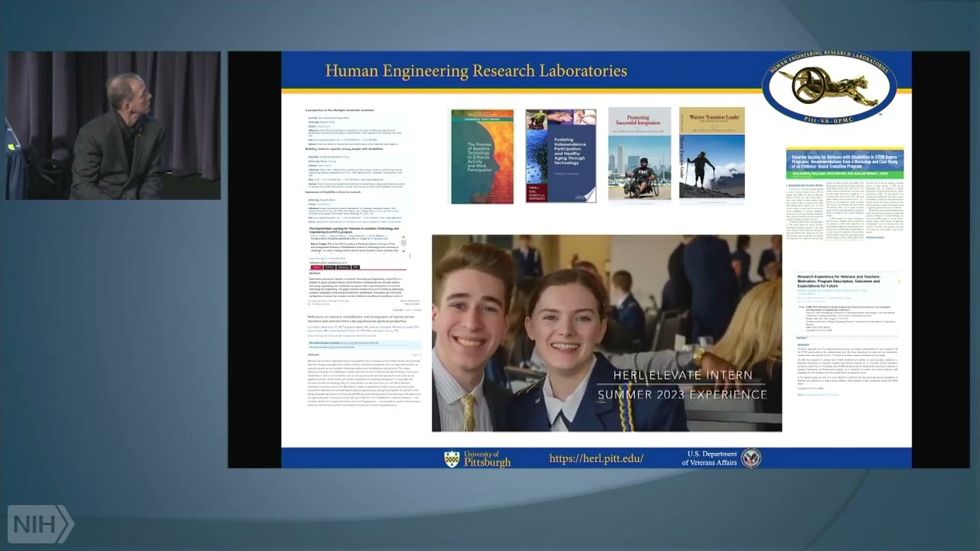The image size is (980, 551).
Task: Click the Experiential Learning for Veterans article title
Action: click(x=354, y=230)
